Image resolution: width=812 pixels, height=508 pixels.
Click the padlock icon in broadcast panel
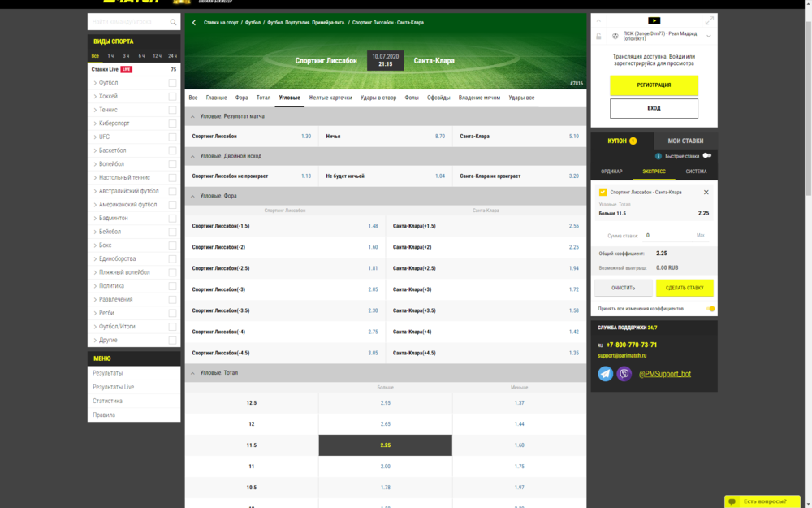598,37
